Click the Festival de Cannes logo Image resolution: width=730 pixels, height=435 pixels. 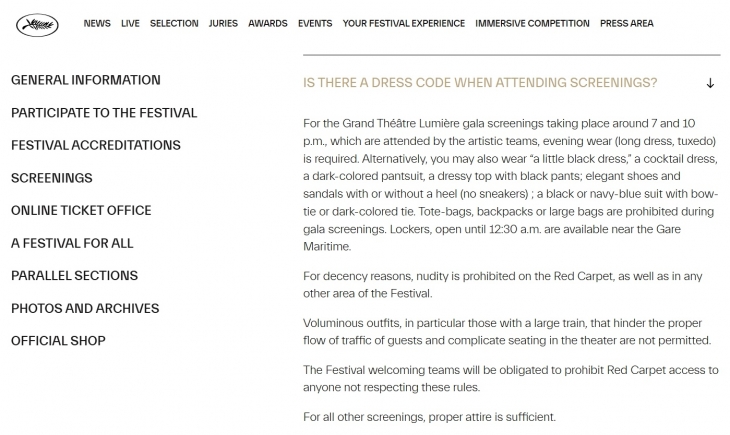37,24
